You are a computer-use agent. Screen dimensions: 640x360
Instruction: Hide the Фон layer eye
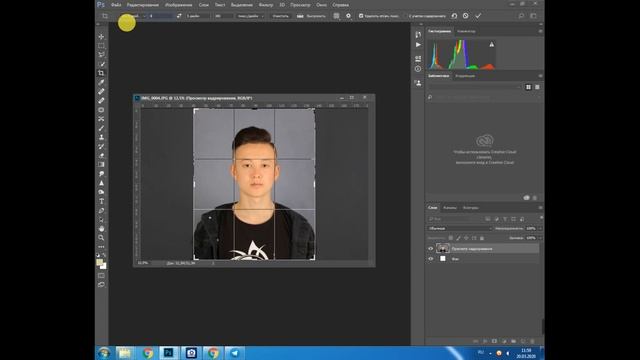coord(431,259)
